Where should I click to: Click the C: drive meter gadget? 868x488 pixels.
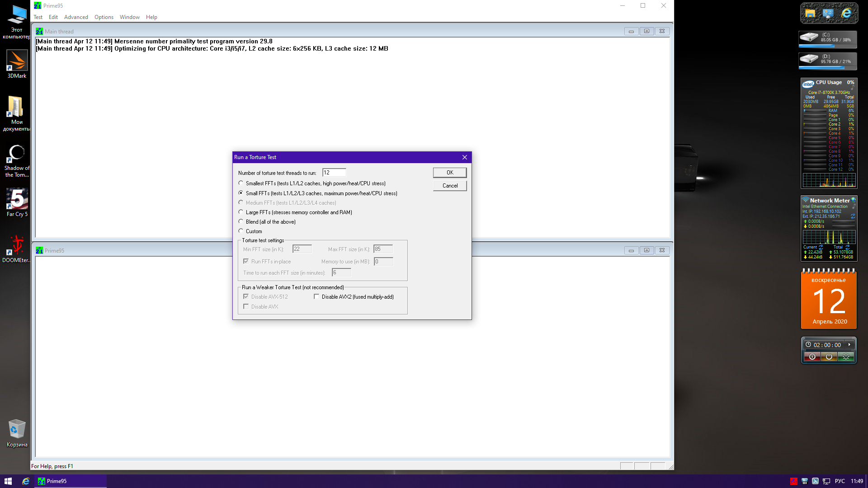pos(827,38)
